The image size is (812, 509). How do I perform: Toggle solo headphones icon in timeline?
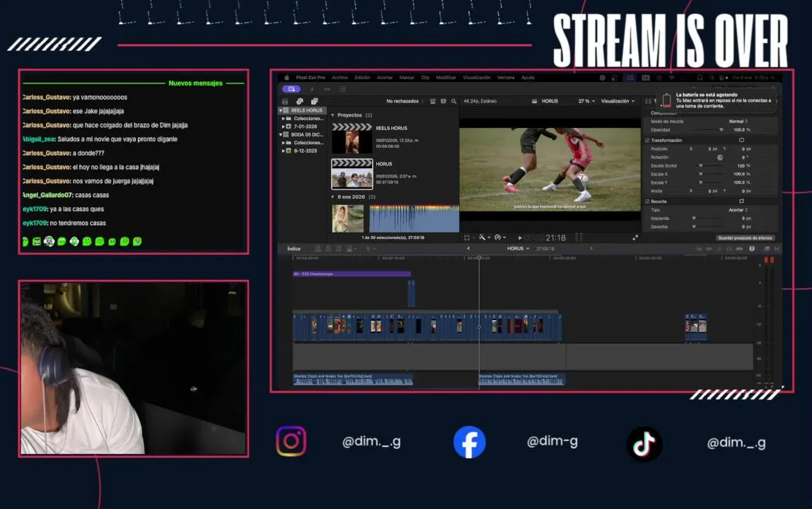pos(729,249)
